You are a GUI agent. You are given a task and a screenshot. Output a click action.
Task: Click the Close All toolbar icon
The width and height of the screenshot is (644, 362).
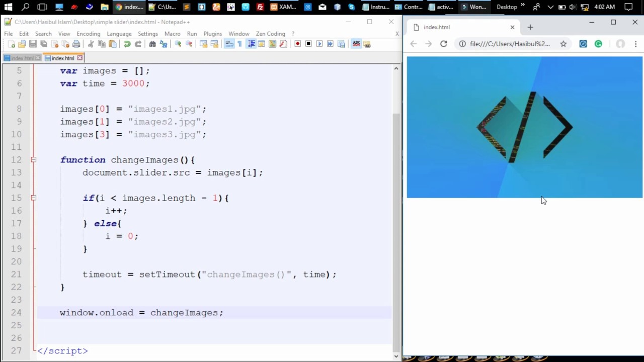click(65, 44)
